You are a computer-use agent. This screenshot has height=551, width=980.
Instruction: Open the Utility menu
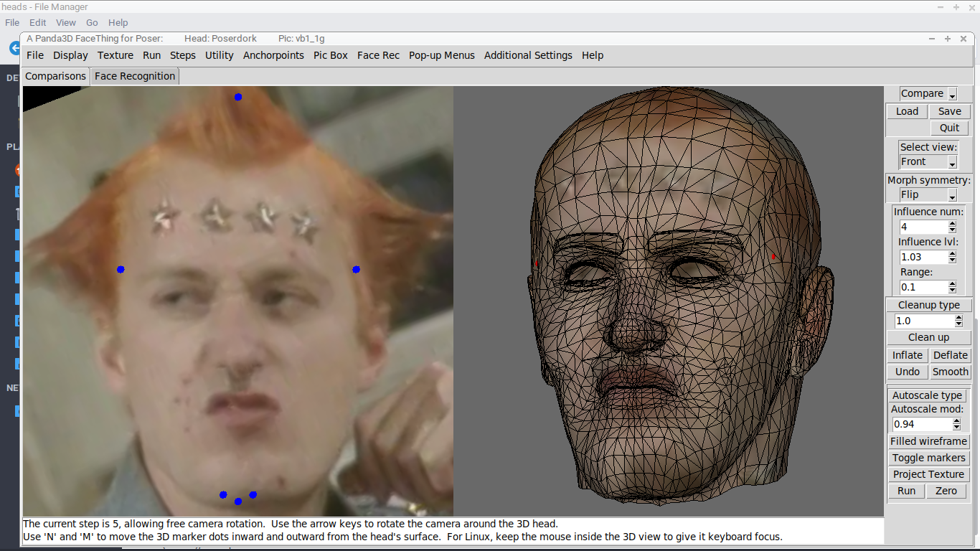coord(220,55)
